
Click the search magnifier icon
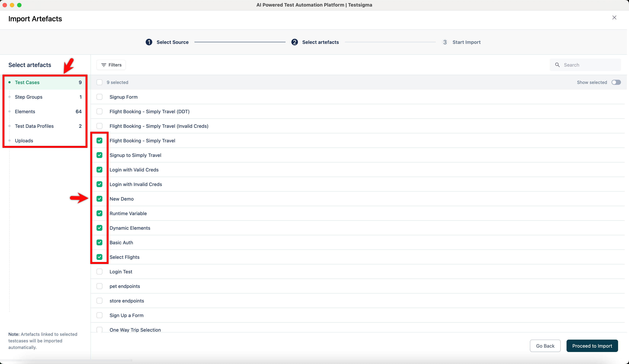(557, 65)
